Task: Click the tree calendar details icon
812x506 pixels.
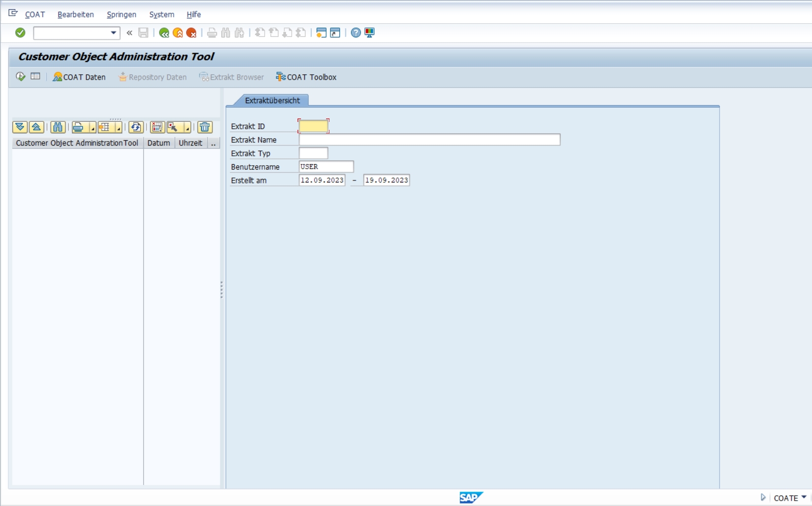Action: click(157, 127)
